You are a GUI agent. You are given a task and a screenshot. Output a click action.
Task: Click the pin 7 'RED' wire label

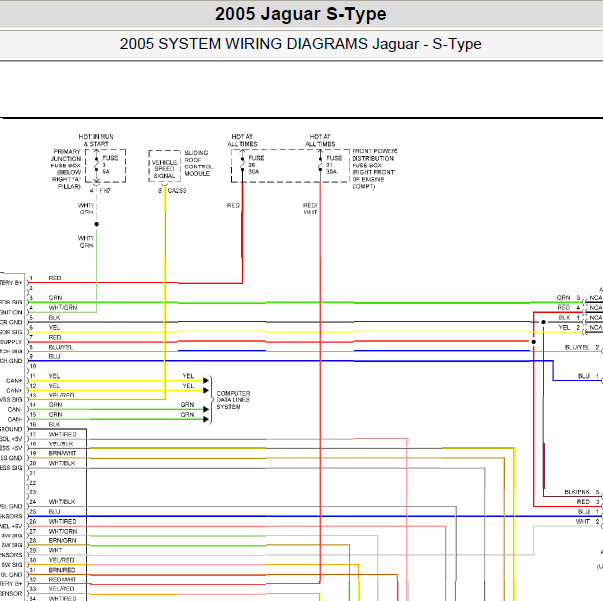55,337
